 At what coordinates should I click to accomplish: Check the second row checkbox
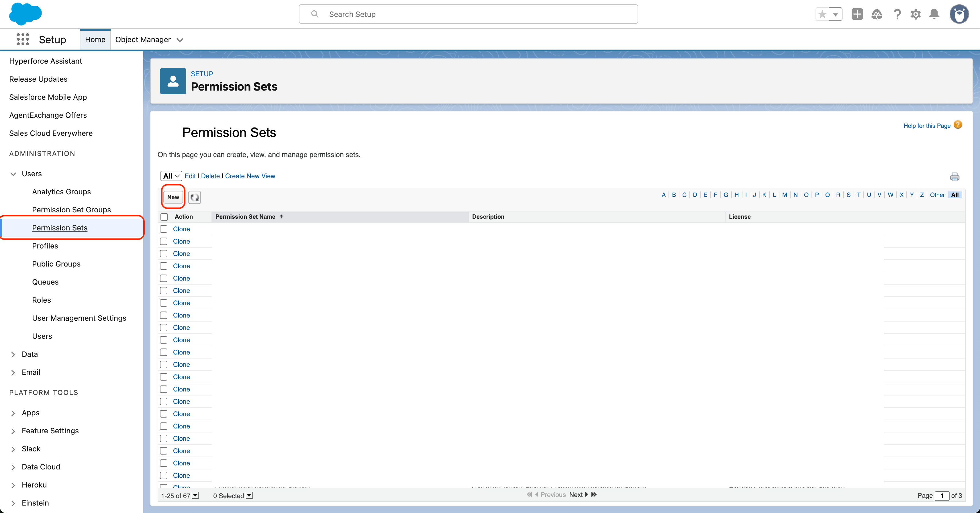pyautogui.click(x=164, y=241)
